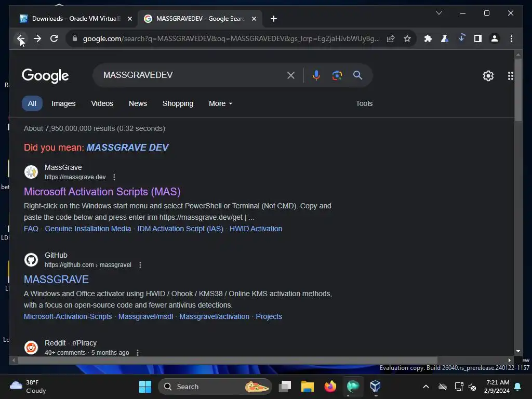This screenshot has width=532, height=399.
Task: Click the browser forward arrow
Action: [37, 38]
